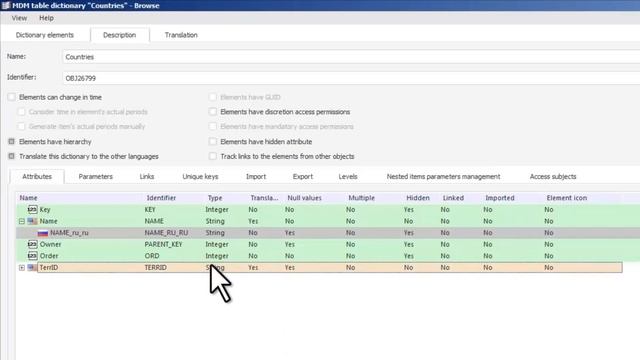Toggle Elements can change in time checkbox

[x=11, y=97]
